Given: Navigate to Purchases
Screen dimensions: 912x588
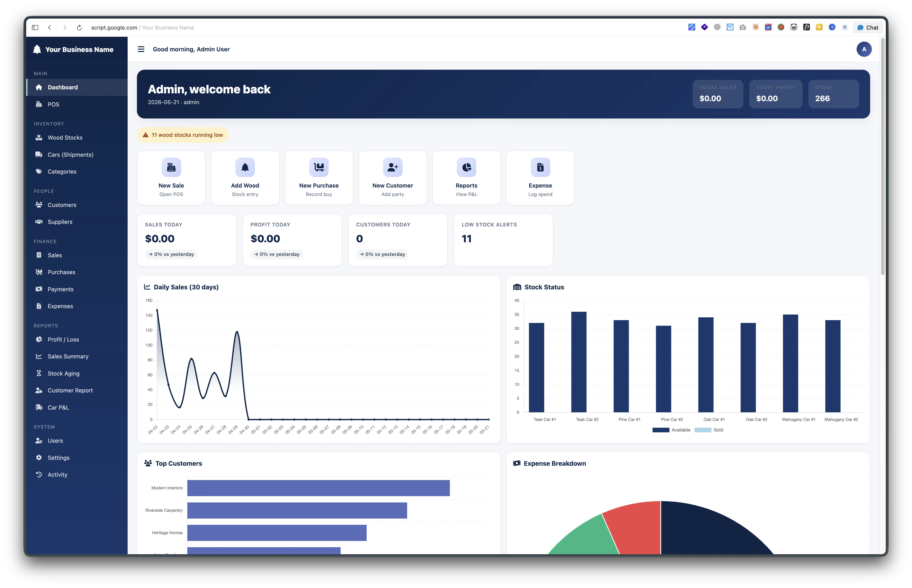Looking at the screenshot, I should (77, 272).
